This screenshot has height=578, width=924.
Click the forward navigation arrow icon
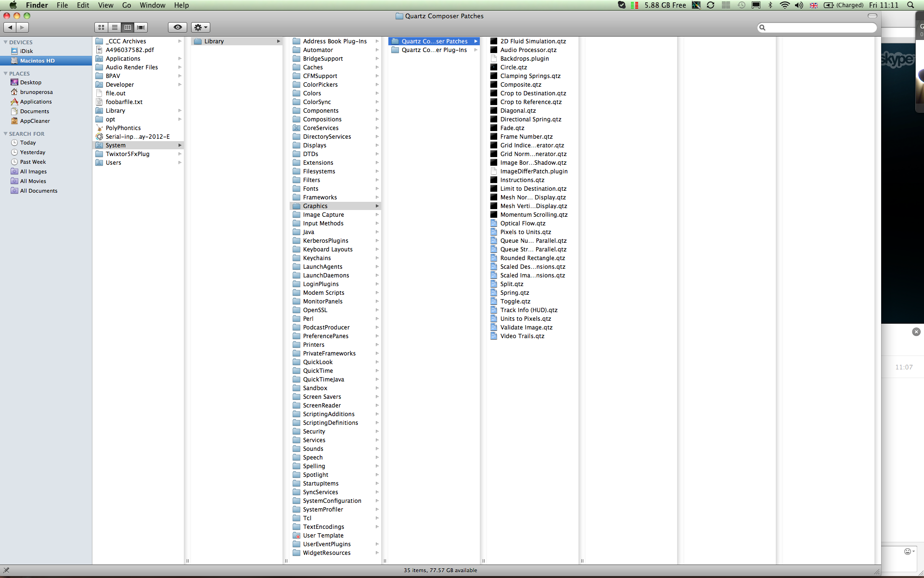(x=22, y=27)
